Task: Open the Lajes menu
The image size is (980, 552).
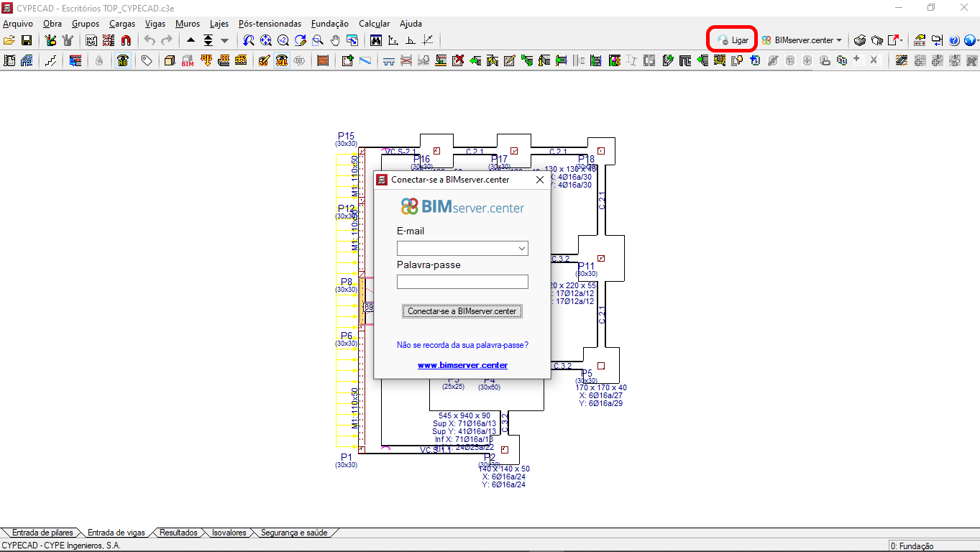Action: tap(219, 24)
